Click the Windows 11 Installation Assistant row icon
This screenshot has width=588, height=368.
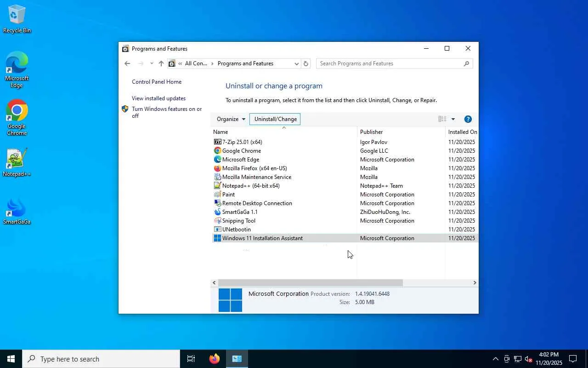tap(218, 238)
